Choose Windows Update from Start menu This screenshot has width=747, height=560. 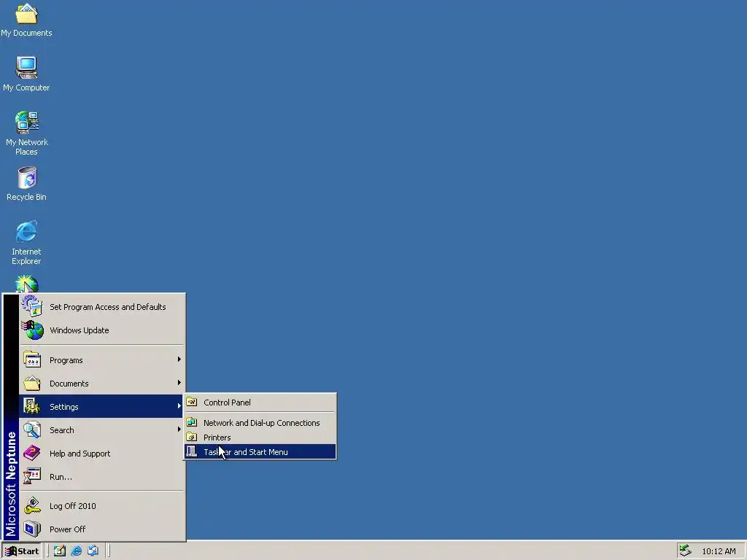click(101, 330)
